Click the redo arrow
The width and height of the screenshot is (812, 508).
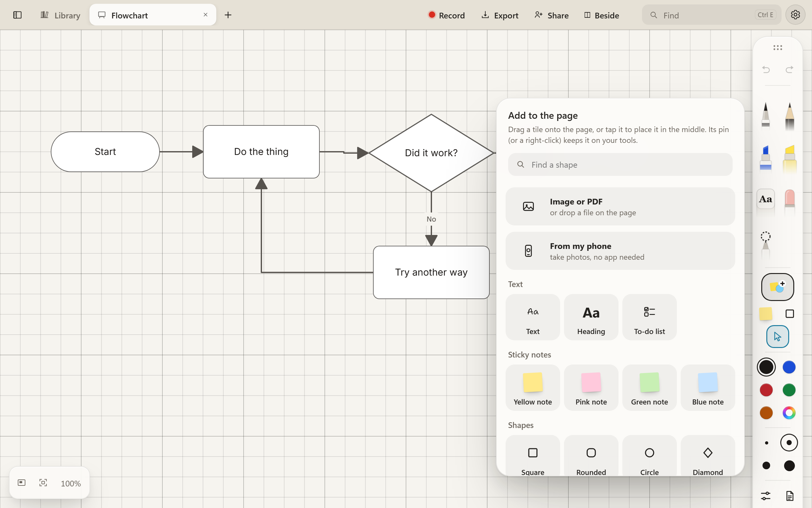tap(789, 70)
